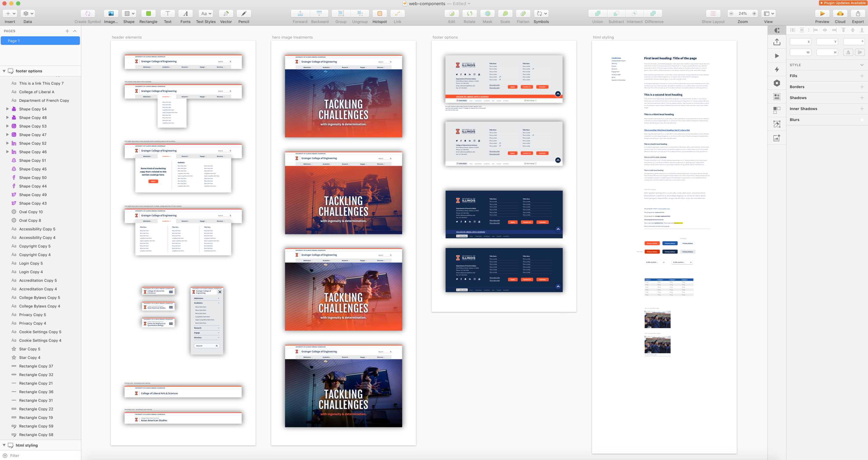868x460 pixels.
Task: Expand the Shape Copy 54 group
Action: coord(8,109)
